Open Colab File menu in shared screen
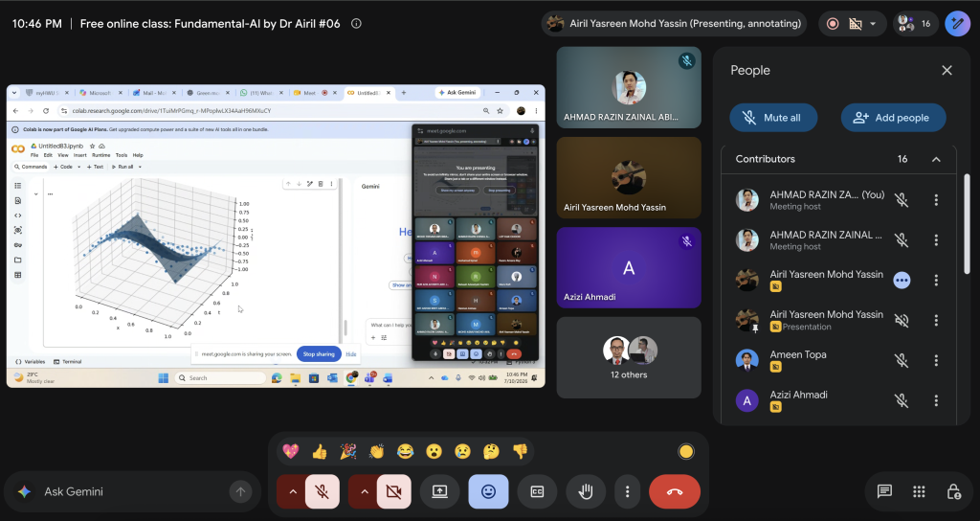This screenshot has width=980, height=521. [x=34, y=155]
